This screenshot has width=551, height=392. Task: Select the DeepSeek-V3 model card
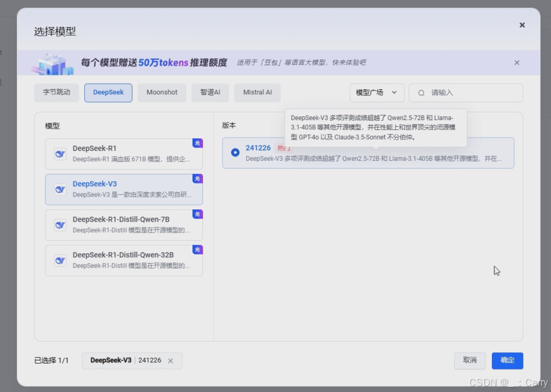point(124,189)
